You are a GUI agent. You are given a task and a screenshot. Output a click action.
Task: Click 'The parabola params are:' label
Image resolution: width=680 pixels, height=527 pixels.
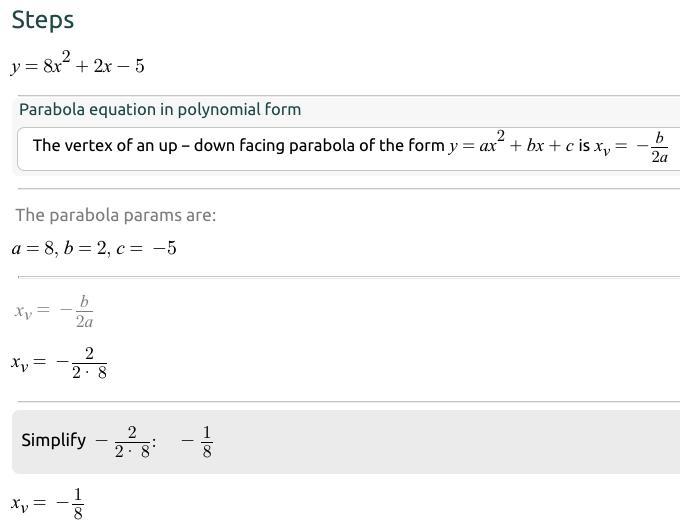click(116, 215)
